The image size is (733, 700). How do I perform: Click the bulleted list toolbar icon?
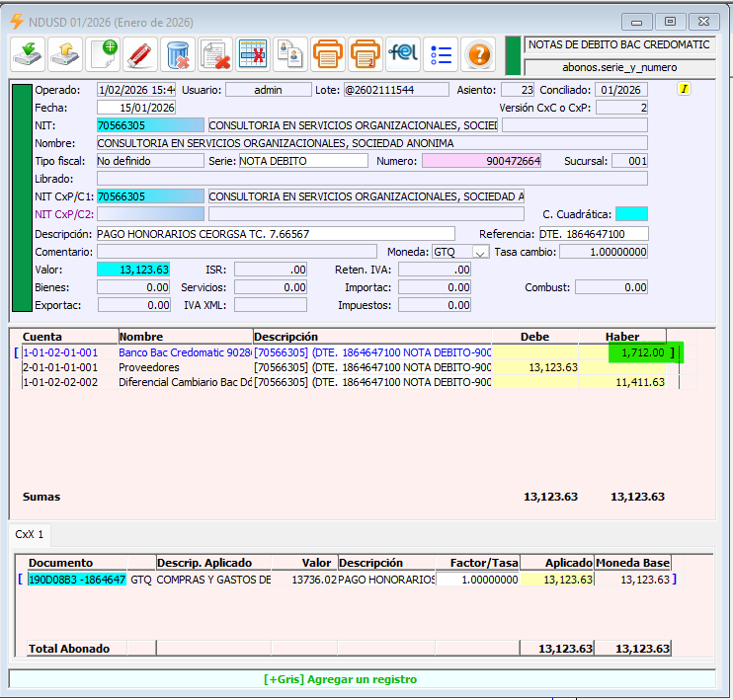click(441, 53)
